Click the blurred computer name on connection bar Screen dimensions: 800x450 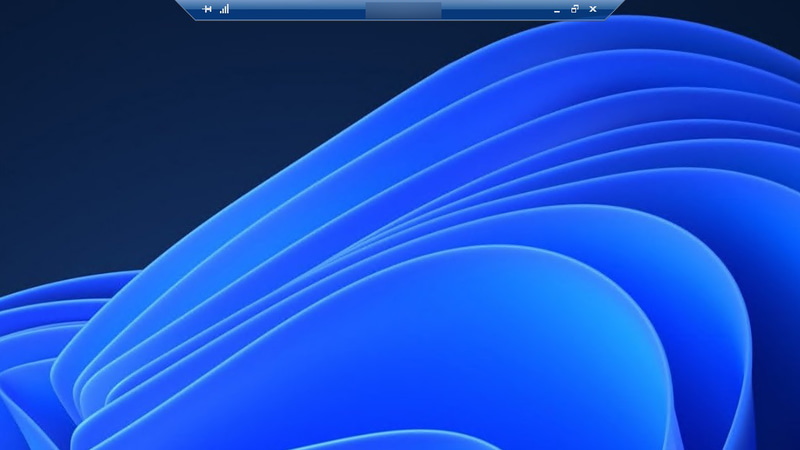coord(403,10)
